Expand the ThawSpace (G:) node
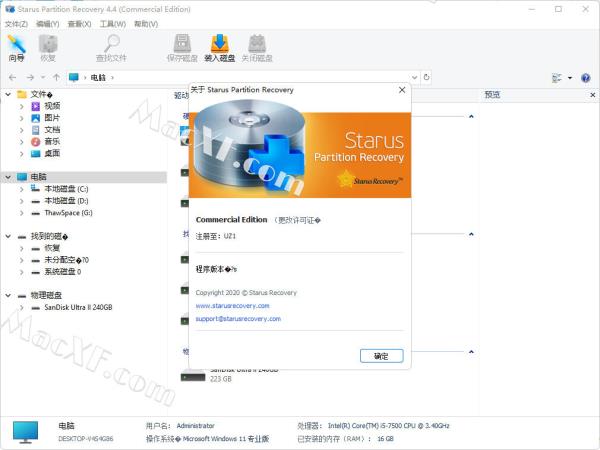 click(x=22, y=213)
